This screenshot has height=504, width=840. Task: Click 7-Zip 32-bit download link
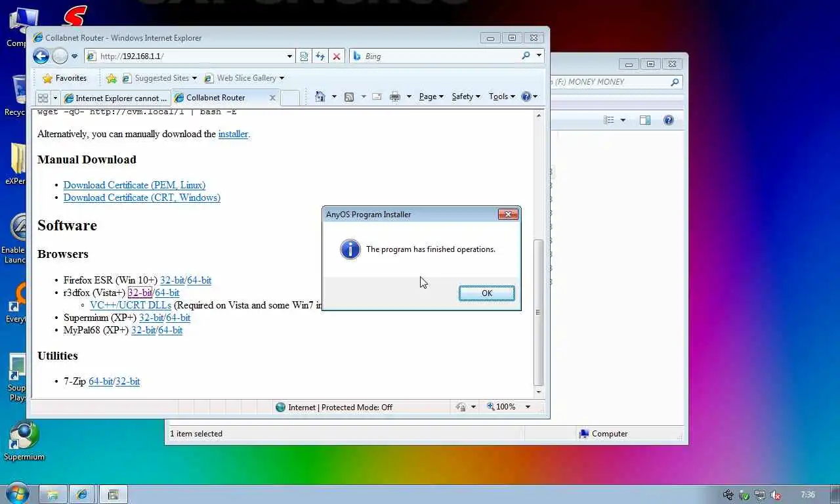click(x=127, y=381)
